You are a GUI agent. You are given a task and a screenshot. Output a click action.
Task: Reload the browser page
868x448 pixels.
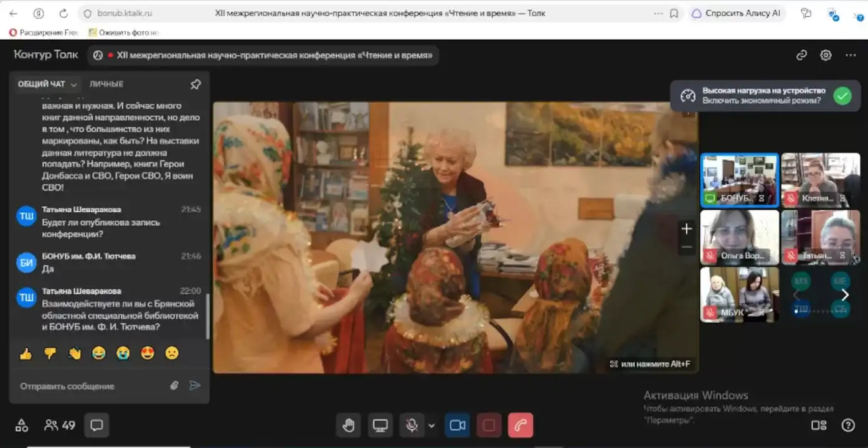(x=64, y=13)
